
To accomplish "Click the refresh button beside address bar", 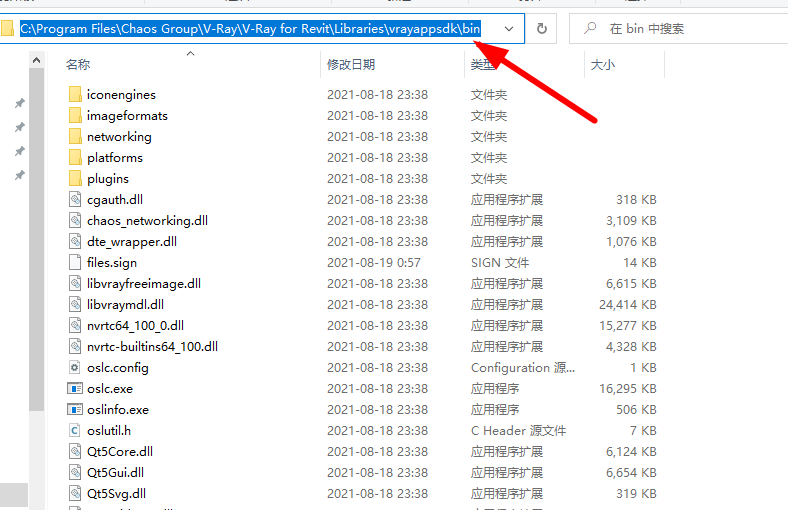I will click(x=541, y=29).
